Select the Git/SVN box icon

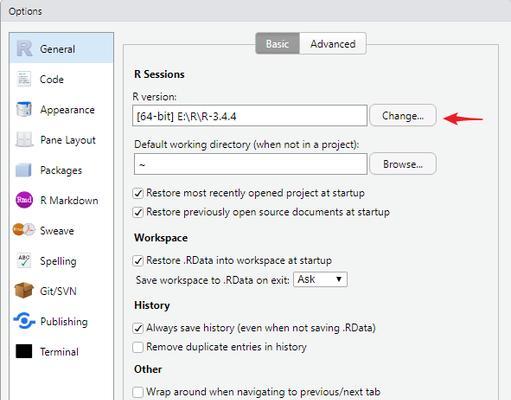click(x=24, y=290)
